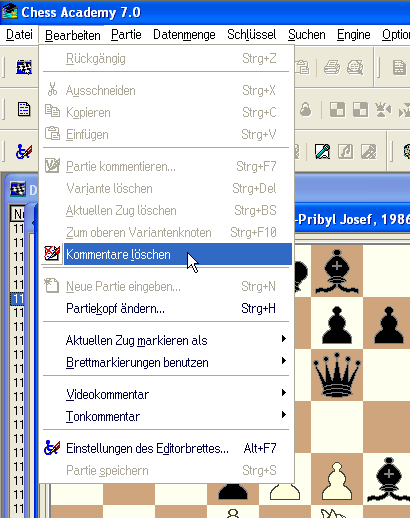Expand the Tonkommentar submenu
The width and height of the screenshot is (410, 518).
point(167,416)
